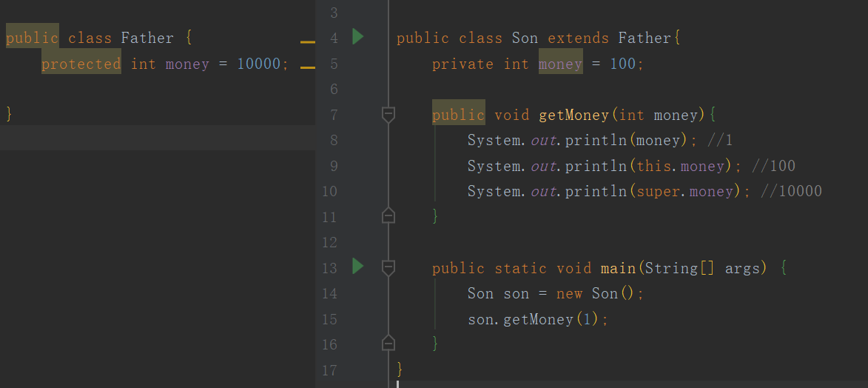
Task: Click 'son.getMoney(1)' call on line 15
Action: (x=534, y=318)
